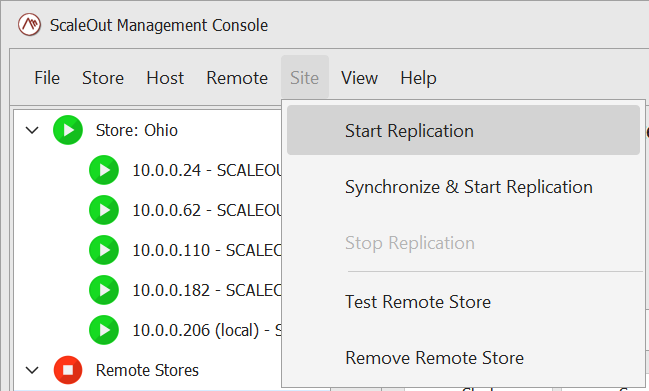Open the View menu
Image resolution: width=649 pixels, height=391 pixels.
point(359,78)
